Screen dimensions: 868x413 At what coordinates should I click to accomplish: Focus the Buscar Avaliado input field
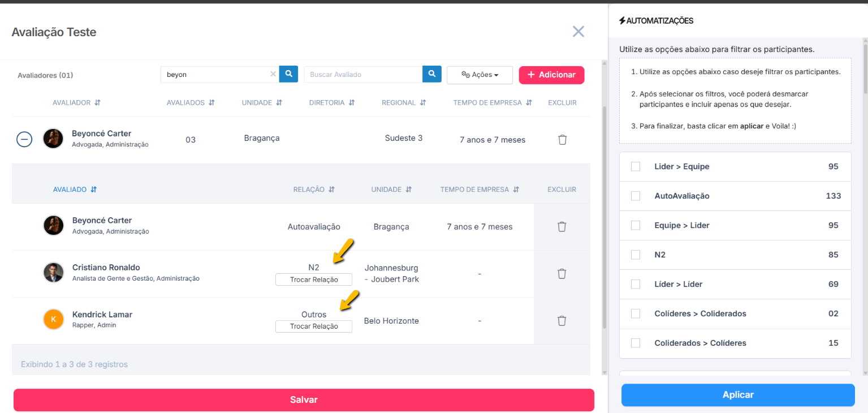(363, 75)
